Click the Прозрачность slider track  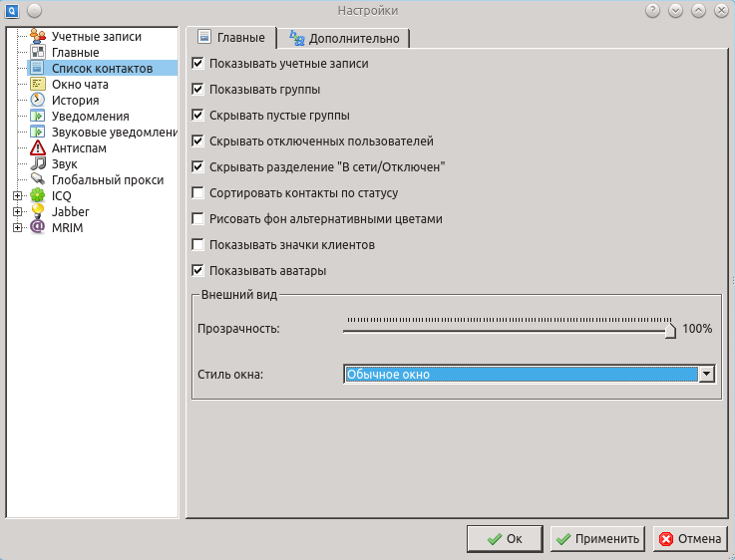509,330
